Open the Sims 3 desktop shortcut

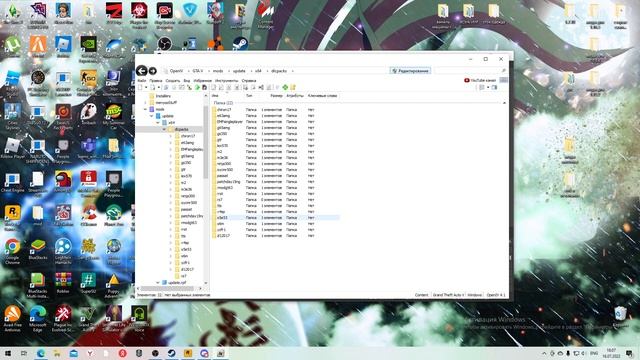pos(13,13)
